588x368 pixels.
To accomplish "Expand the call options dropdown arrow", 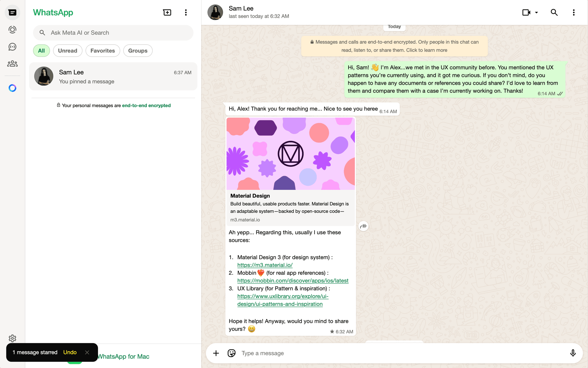I will [536, 13].
